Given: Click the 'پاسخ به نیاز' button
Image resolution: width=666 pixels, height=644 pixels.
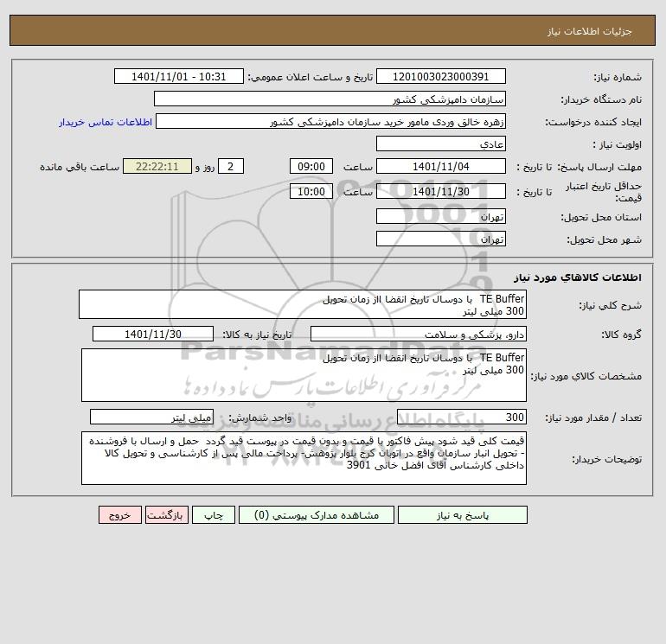Looking at the screenshot, I should click(x=463, y=515).
